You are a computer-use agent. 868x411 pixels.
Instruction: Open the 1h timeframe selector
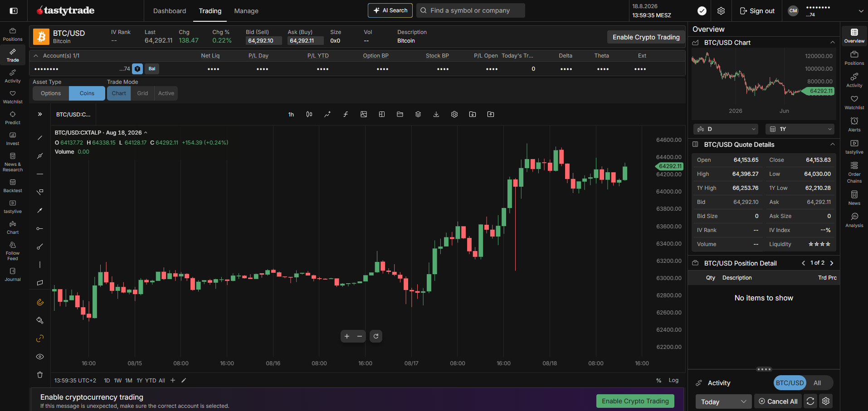click(291, 114)
